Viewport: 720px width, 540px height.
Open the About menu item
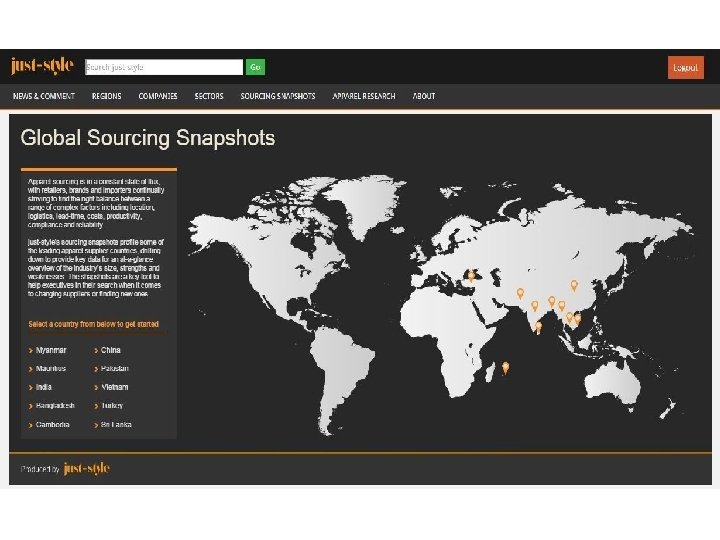pyautogui.click(x=424, y=96)
